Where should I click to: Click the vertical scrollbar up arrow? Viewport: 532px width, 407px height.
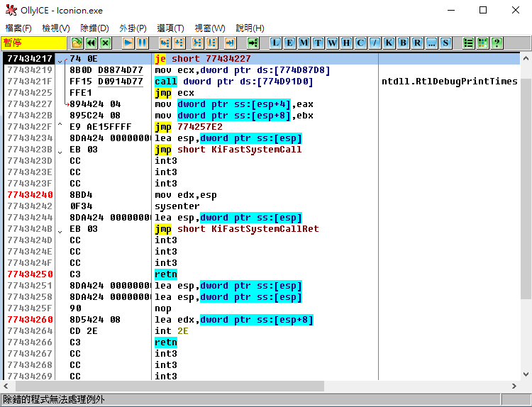coord(526,59)
